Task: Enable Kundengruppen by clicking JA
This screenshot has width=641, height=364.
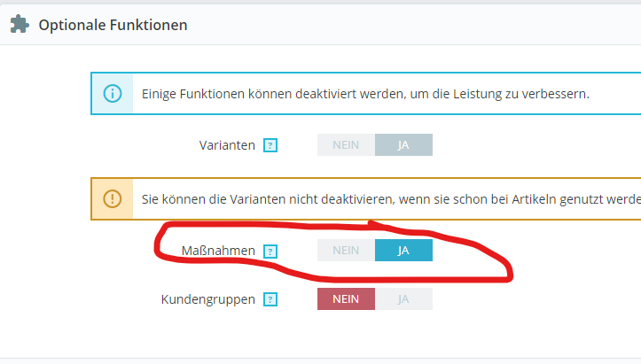Action: [403, 299]
